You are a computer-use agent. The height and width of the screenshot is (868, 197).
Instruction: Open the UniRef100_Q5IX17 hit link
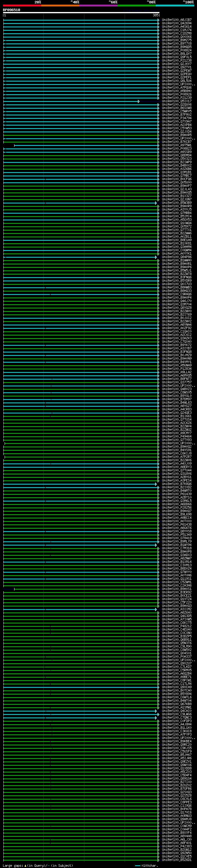176,101
